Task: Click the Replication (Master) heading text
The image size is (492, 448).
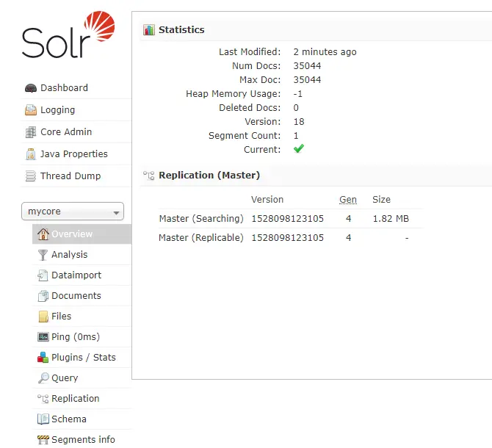Action: pos(209,176)
